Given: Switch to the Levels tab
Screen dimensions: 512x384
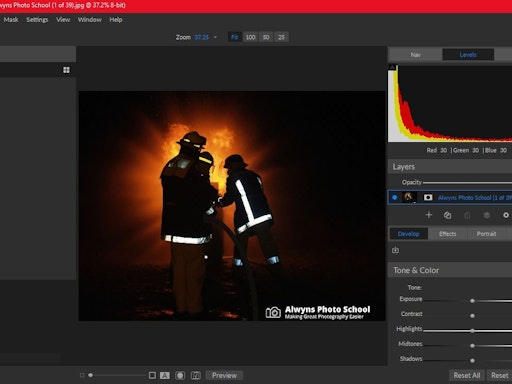Looking at the screenshot, I should point(468,55).
